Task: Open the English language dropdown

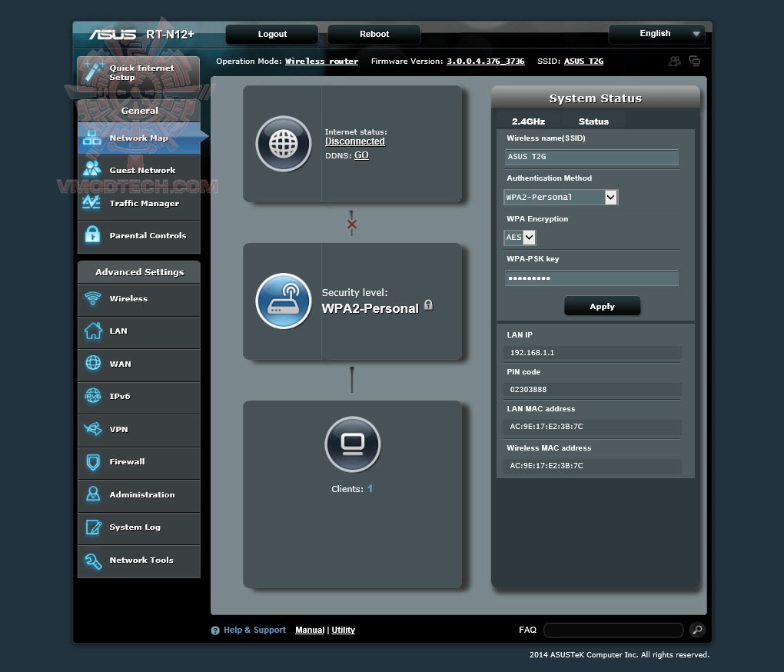Action: pos(656,34)
